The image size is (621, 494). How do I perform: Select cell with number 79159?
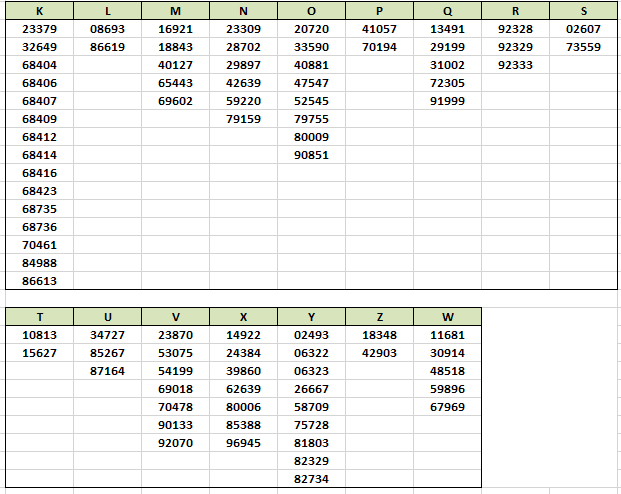coord(243,119)
